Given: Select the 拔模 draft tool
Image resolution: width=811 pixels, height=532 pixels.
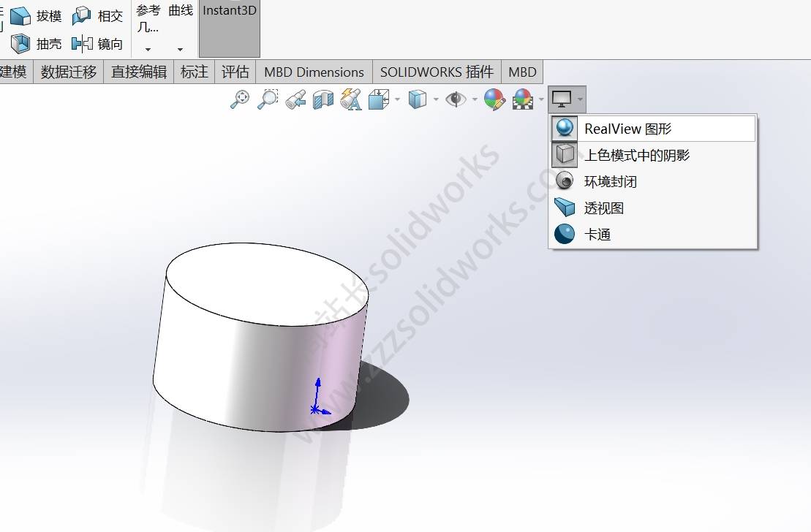Looking at the screenshot, I should pos(37,15).
